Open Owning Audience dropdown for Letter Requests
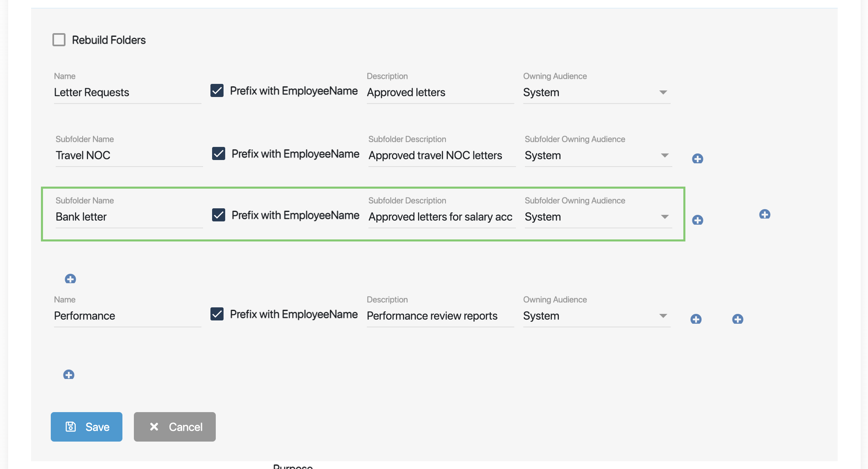Image resolution: width=868 pixels, height=469 pixels. (663, 92)
